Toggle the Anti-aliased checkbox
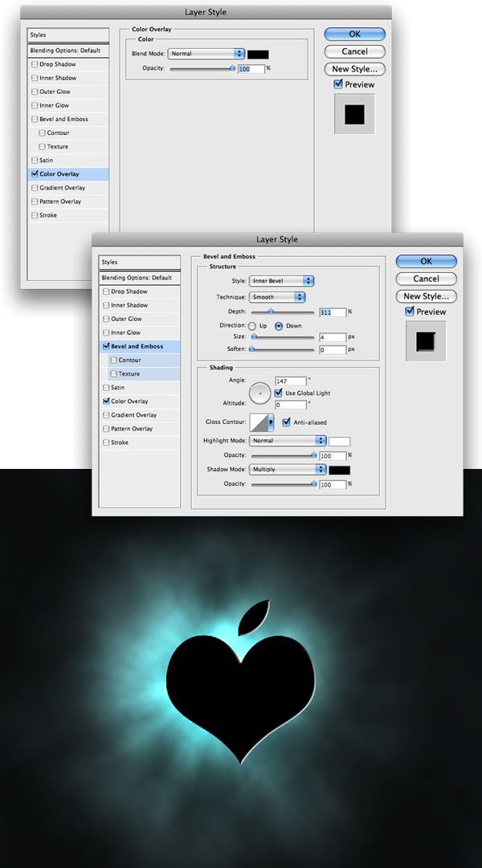This screenshot has width=482, height=868. pos(287,422)
